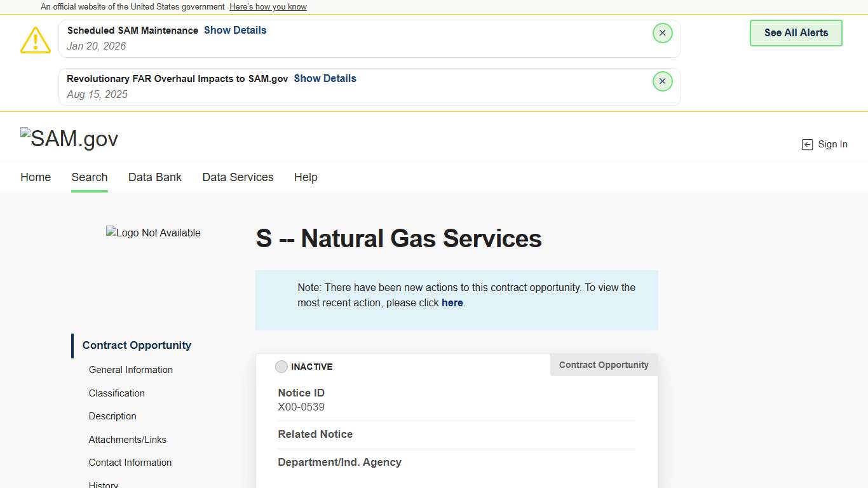Jump to General Information section
The image size is (868, 488).
(x=131, y=370)
